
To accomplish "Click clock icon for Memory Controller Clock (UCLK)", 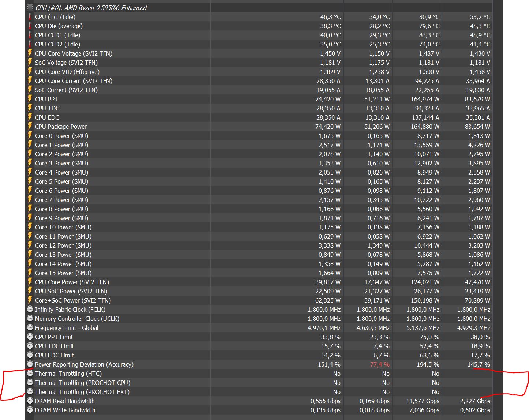I will (30, 318).
